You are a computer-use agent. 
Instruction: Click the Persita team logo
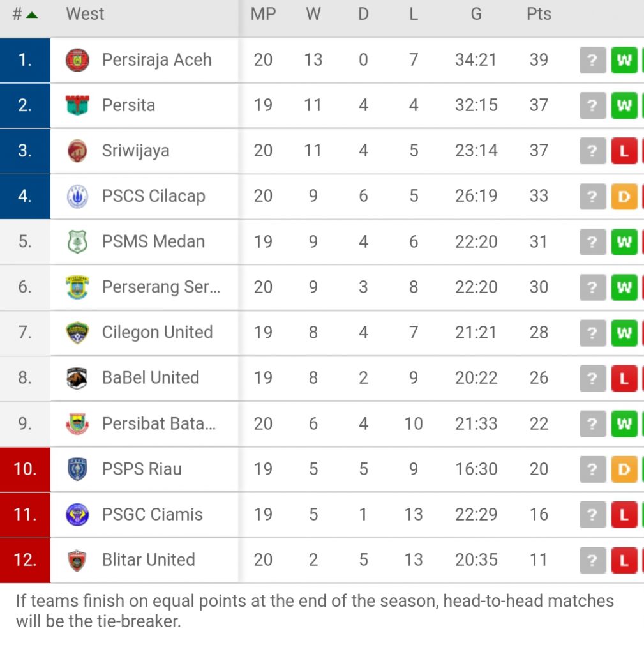77,105
